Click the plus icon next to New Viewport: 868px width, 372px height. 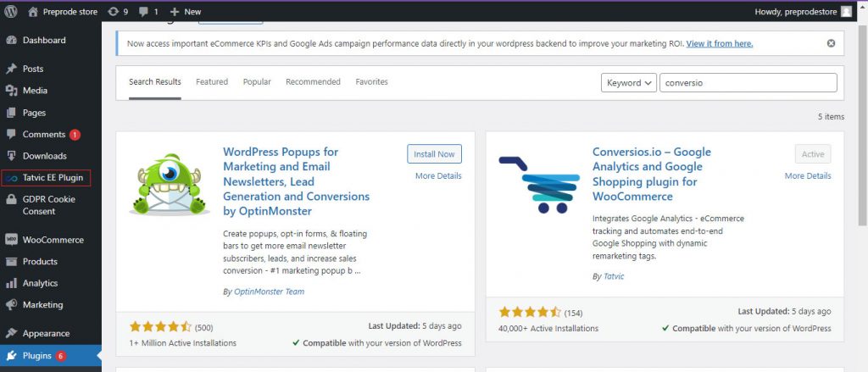point(175,12)
